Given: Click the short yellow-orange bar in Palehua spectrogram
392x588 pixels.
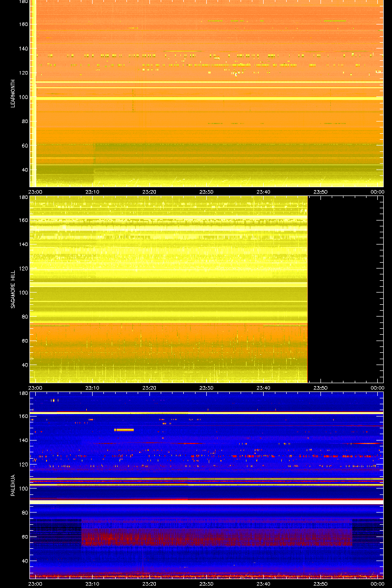Looking at the screenshot, I should [x=124, y=430].
